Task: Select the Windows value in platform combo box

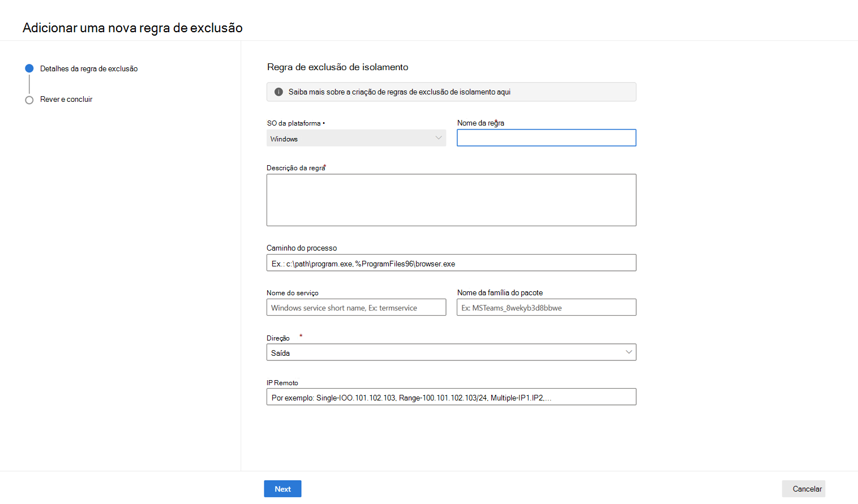Action: [x=284, y=139]
